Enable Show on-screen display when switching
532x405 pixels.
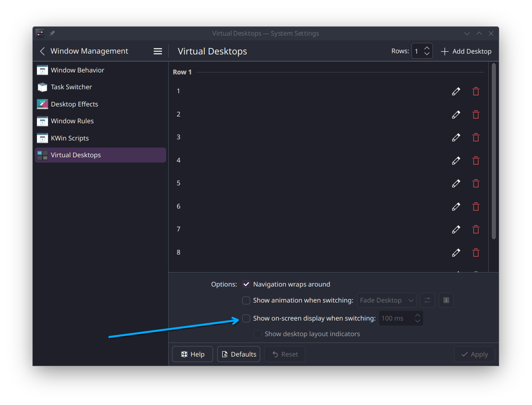(x=246, y=318)
